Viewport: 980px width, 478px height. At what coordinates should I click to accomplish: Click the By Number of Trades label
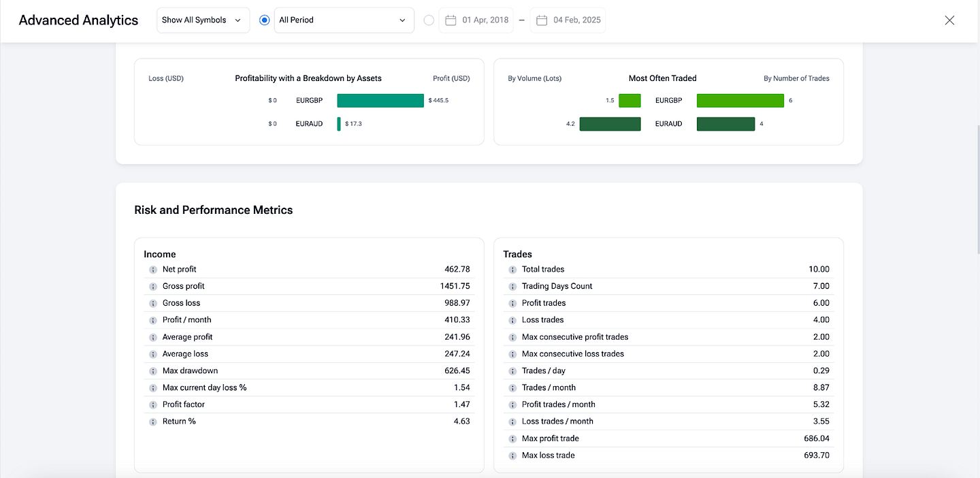[797, 78]
